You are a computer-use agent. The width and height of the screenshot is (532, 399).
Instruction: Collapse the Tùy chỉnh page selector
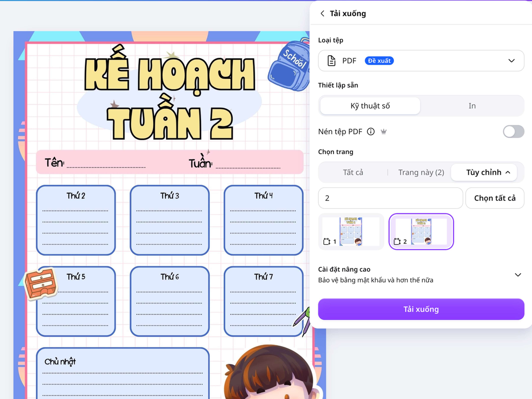484,172
